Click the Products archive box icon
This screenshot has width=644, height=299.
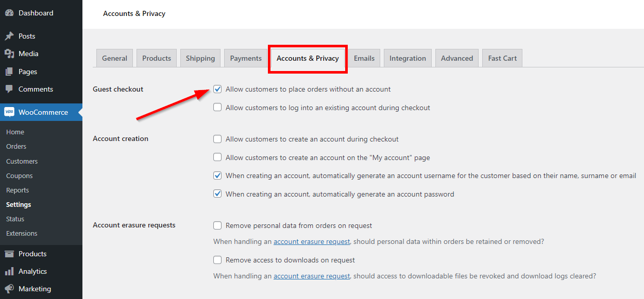[9, 254]
